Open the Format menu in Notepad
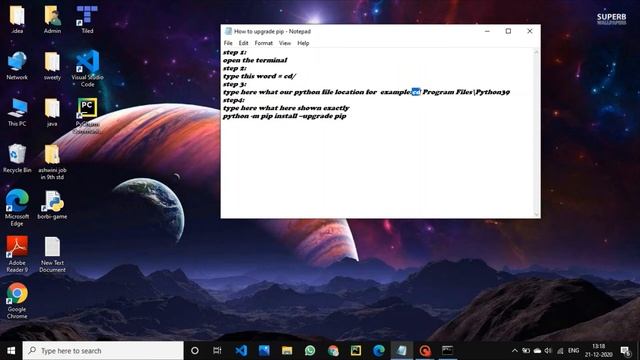 264,43
